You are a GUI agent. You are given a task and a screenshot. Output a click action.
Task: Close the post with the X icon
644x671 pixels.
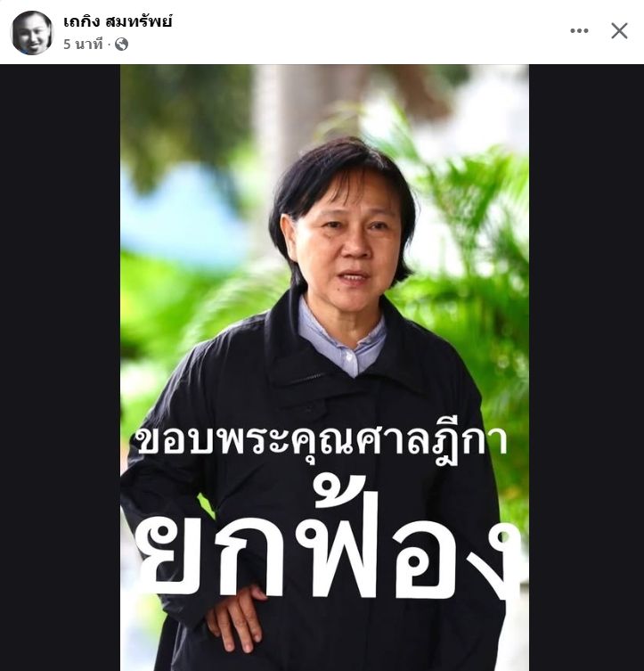(619, 31)
